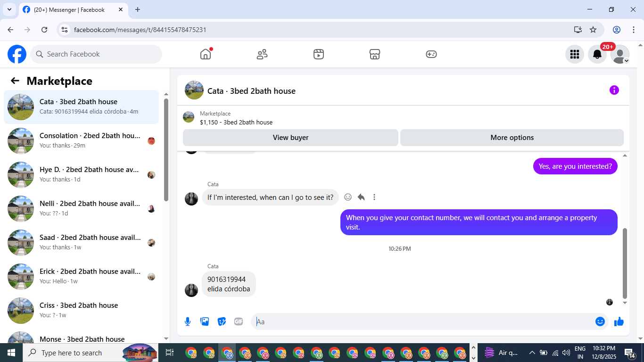Screen dimensions: 644x362
Task: Open the Windows notification center
Action: coord(630,353)
